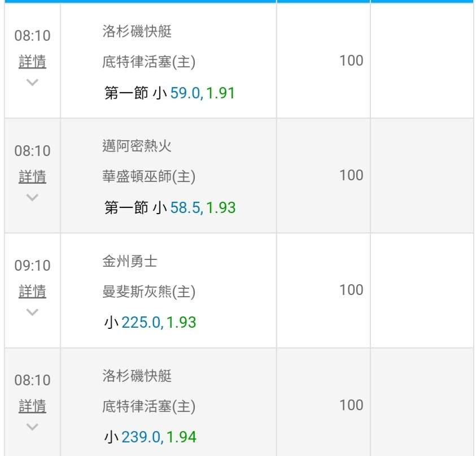Expand the chevron in the 華盛頓巫師 row
The image size is (476, 456).
32,198
